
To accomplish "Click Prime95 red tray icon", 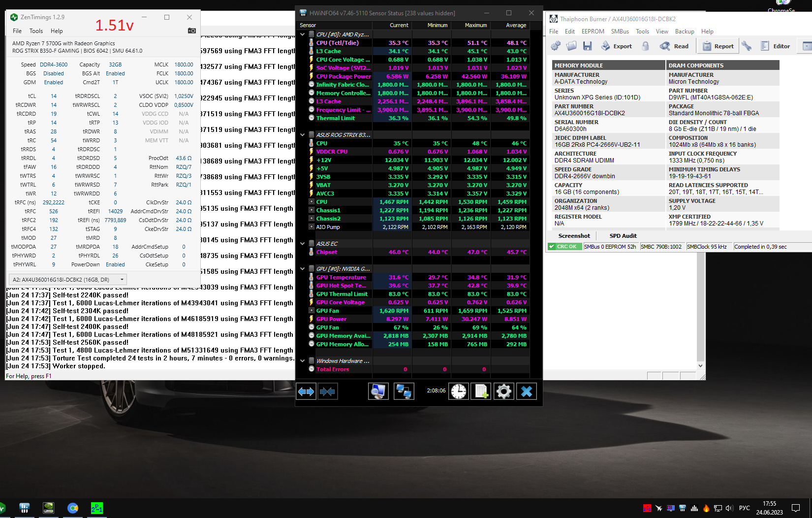I will [x=647, y=508].
